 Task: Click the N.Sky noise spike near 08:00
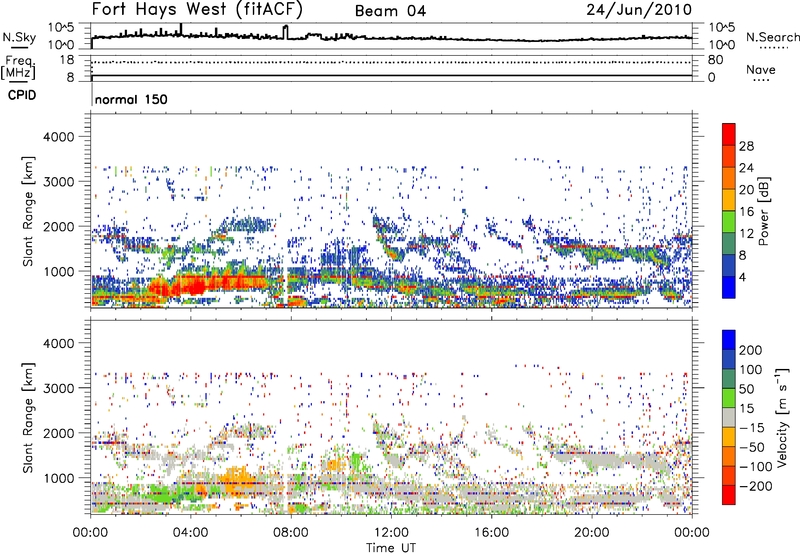coord(286,32)
